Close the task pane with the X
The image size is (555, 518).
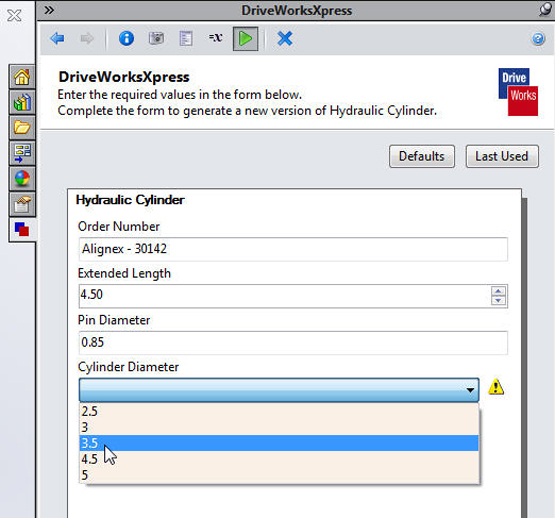coord(14,16)
